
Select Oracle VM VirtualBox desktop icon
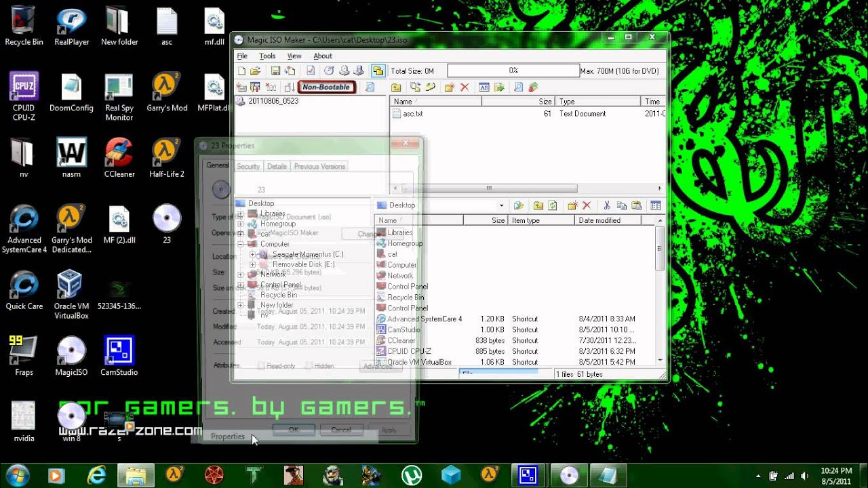(x=71, y=295)
